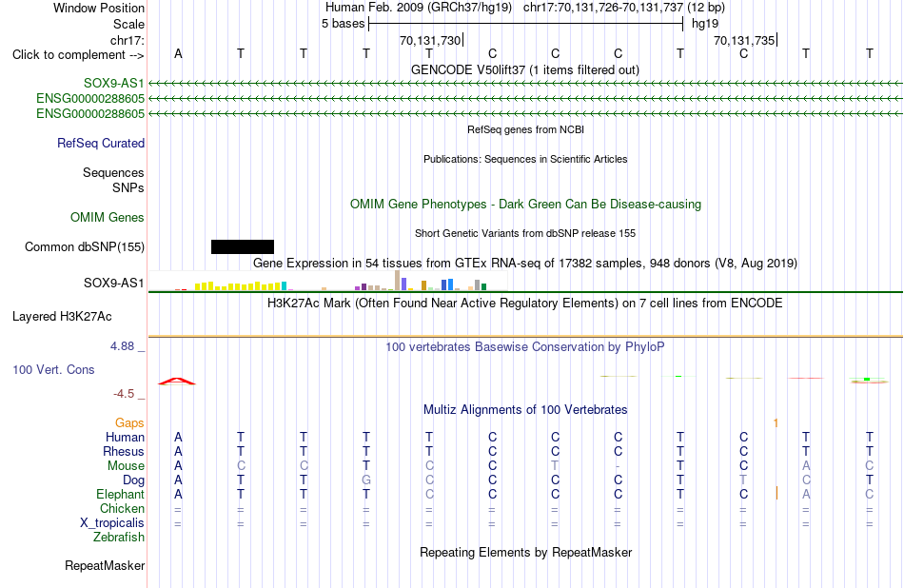
Task: Click the green SOX9-AS1 GENCODE track label
Action: click(113, 83)
